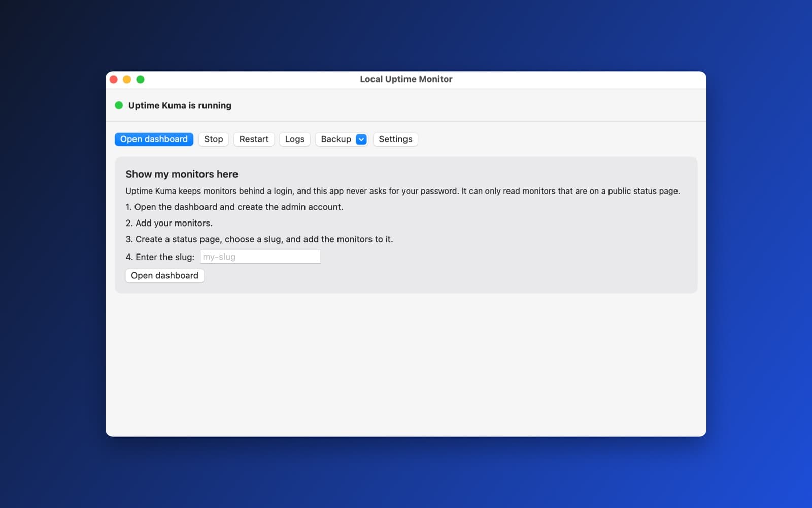812x508 pixels.
Task: Click step 1 about creating the admin account
Action: pos(234,207)
